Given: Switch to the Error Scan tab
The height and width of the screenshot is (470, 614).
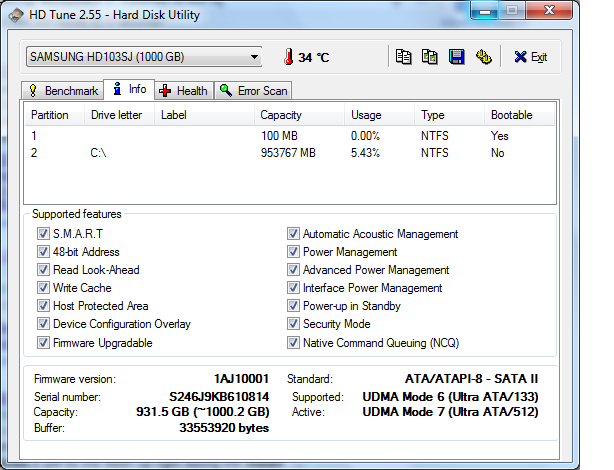Looking at the screenshot, I should pyautogui.click(x=254, y=91).
